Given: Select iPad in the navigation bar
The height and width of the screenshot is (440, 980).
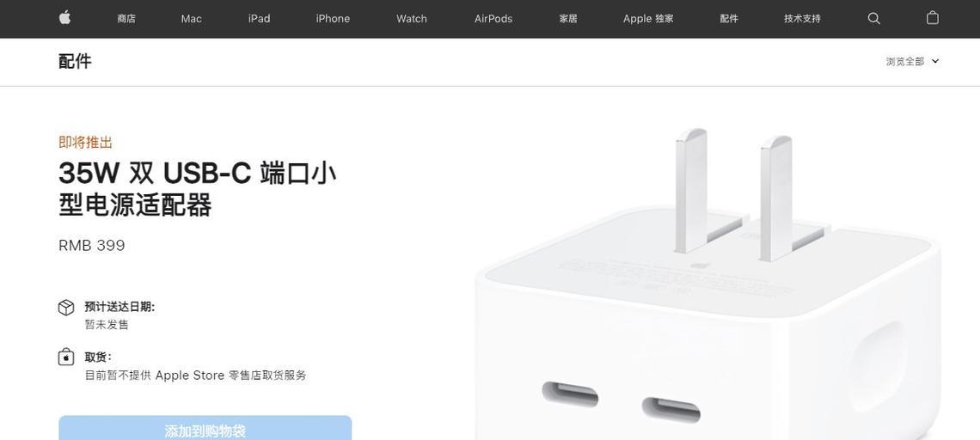Looking at the screenshot, I should pyautogui.click(x=259, y=19).
